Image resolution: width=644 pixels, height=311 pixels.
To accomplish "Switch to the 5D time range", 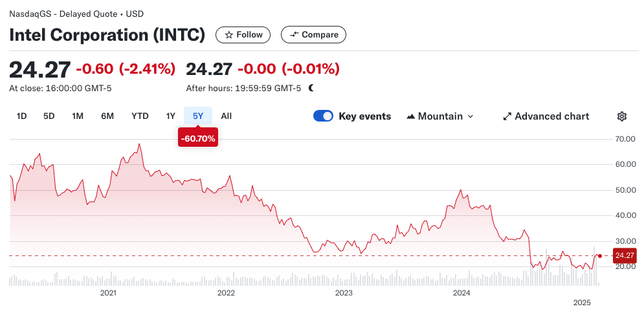I will (49, 116).
